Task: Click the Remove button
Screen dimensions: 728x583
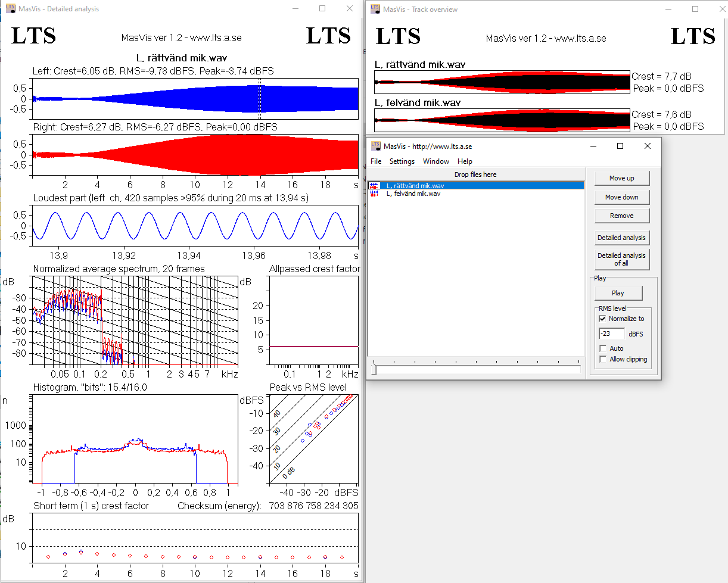Action: click(621, 216)
